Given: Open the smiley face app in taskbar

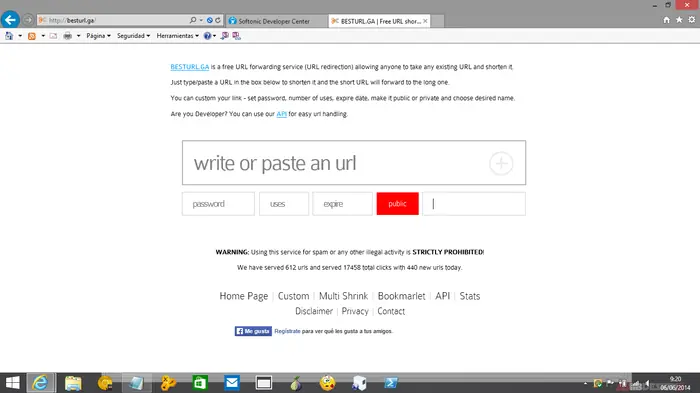Looking at the screenshot, I should coord(327,383).
